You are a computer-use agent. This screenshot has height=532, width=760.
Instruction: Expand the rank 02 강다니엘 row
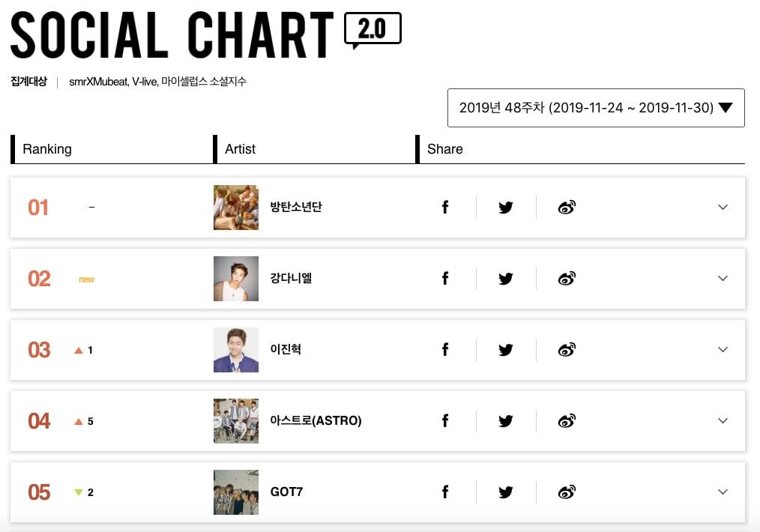point(723,279)
